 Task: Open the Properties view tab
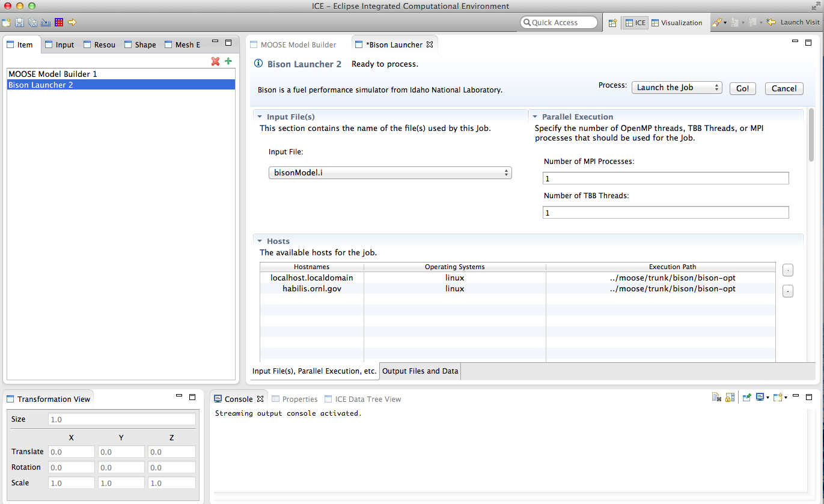(x=295, y=399)
